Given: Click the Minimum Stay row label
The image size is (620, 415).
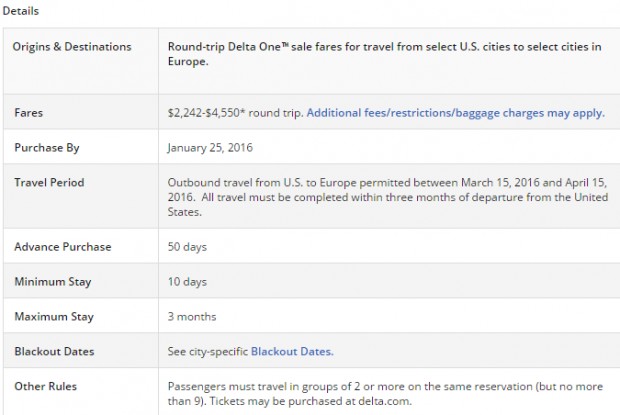Looking at the screenshot, I should [53, 282].
